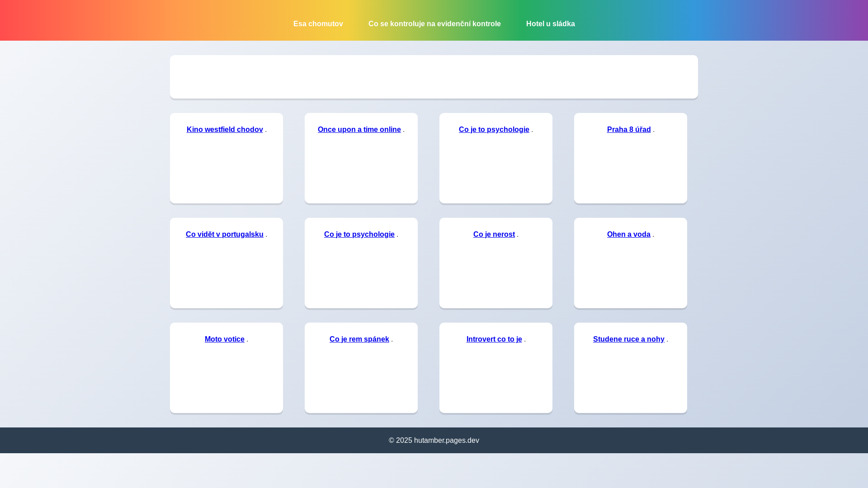Viewport: 868px width, 488px height.
Task: Open the 'Esa chomutov' navigation link
Action: [318, 23]
